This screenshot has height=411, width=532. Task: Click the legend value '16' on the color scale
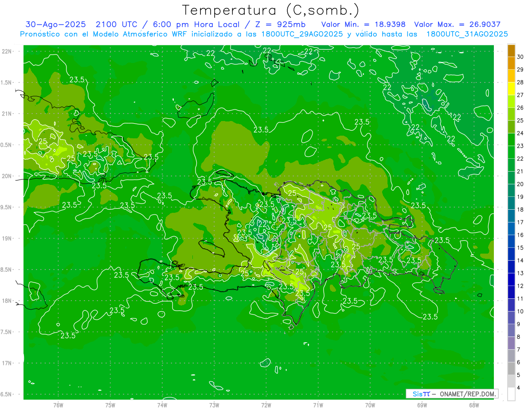point(520,235)
